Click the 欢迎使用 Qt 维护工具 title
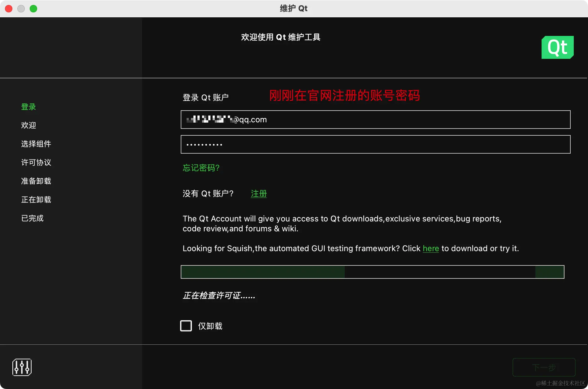This screenshot has width=588, height=389. tap(281, 37)
